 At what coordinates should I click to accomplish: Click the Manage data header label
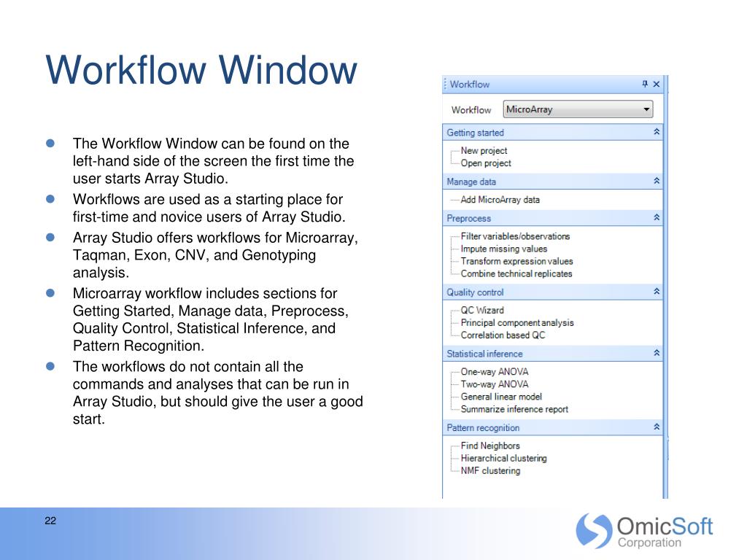click(x=471, y=182)
